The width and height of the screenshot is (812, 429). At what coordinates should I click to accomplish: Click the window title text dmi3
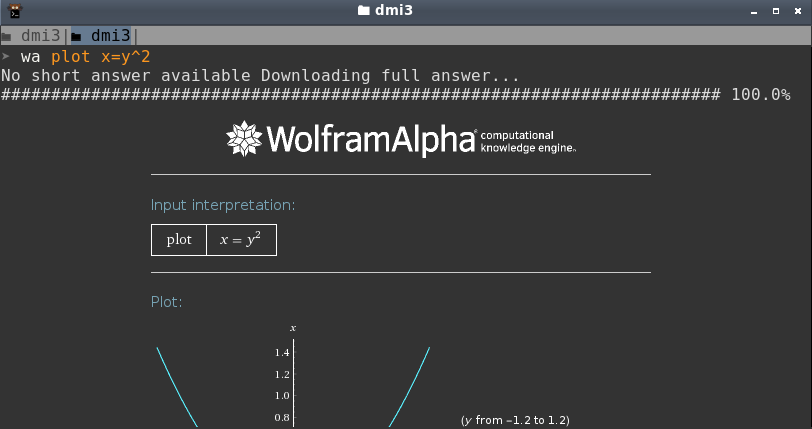click(x=394, y=10)
